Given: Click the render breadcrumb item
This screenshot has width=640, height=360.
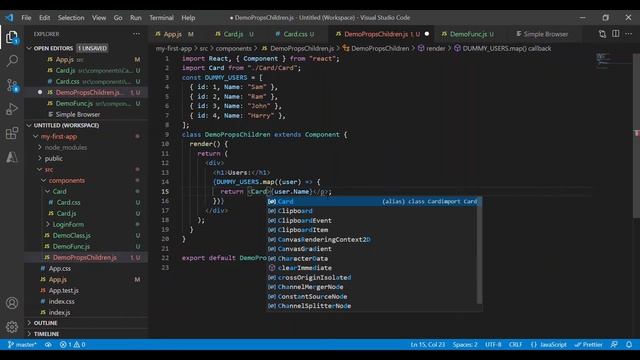Looking at the screenshot, I should pos(431,48).
